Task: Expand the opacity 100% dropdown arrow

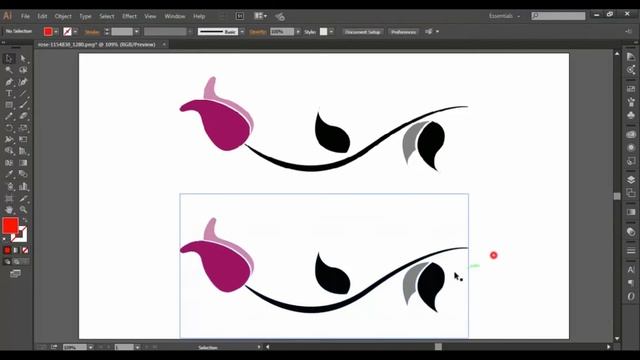Action: click(298, 32)
